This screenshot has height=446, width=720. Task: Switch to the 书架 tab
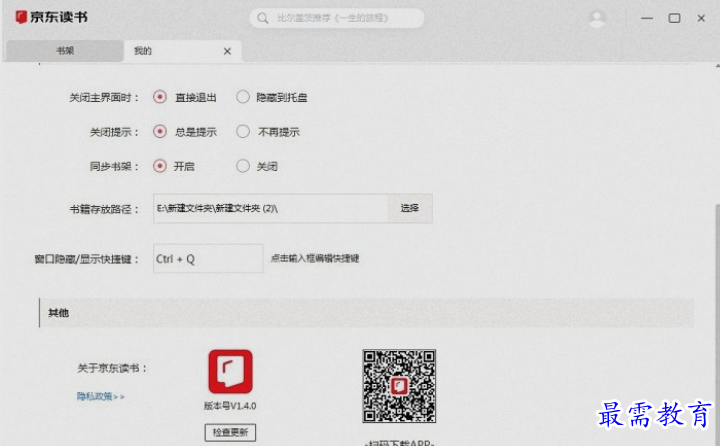click(x=65, y=51)
